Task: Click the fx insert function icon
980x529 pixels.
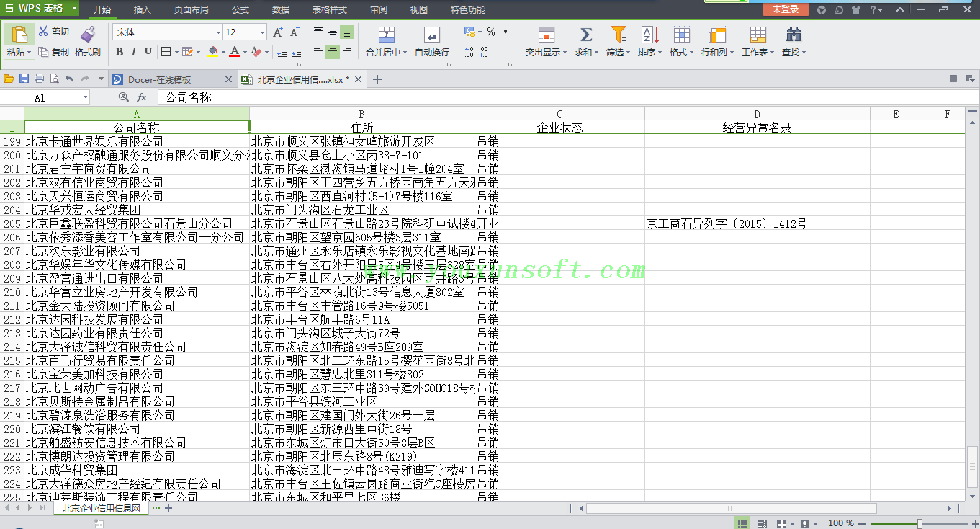Action: (x=142, y=97)
